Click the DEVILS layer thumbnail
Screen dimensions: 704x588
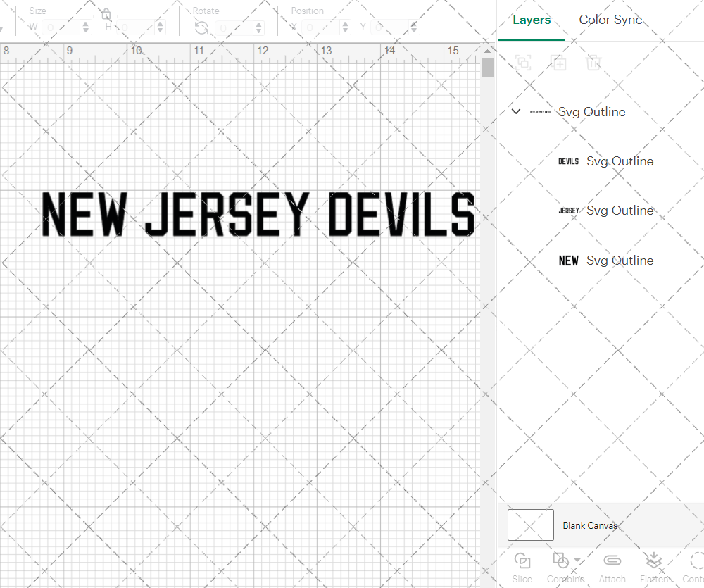click(568, 161)
